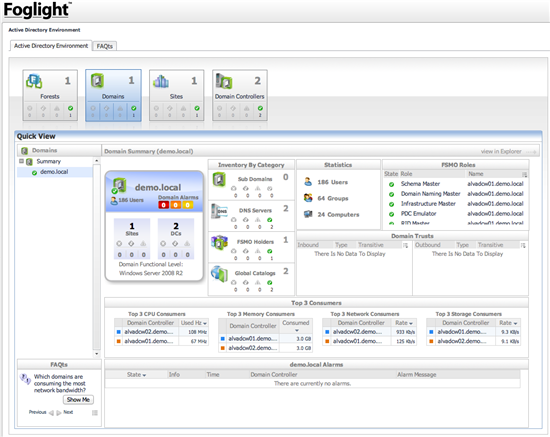Screen dimensions: 550x437
Task: Click the Global Catalogs inventory icon
Action: [x=220, y=274]
